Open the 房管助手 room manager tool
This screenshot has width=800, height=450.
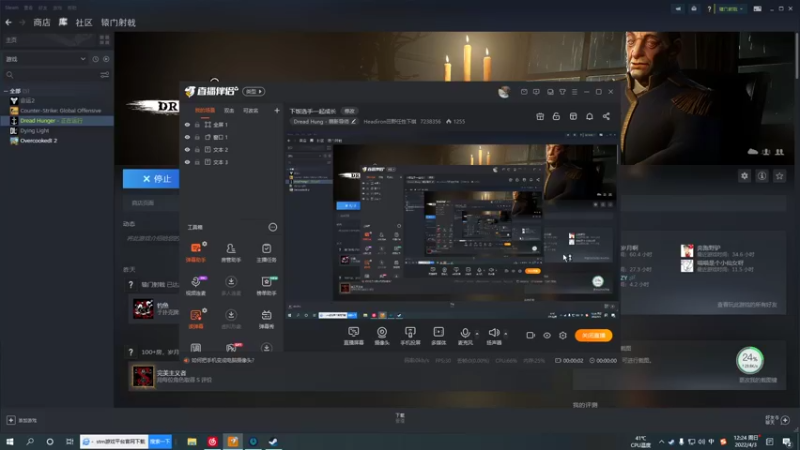231,252
